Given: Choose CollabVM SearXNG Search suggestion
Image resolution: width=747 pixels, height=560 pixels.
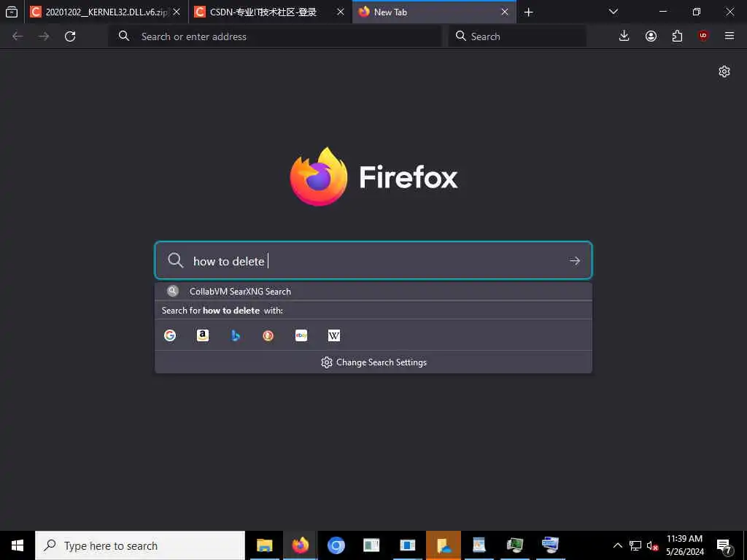Looking at the screenshot, I should coord(373,292).
